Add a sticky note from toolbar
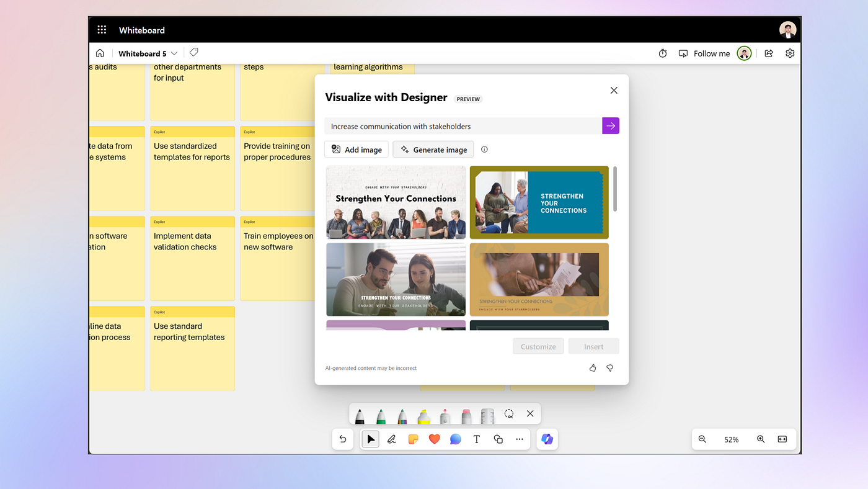 tap(413, 439)
